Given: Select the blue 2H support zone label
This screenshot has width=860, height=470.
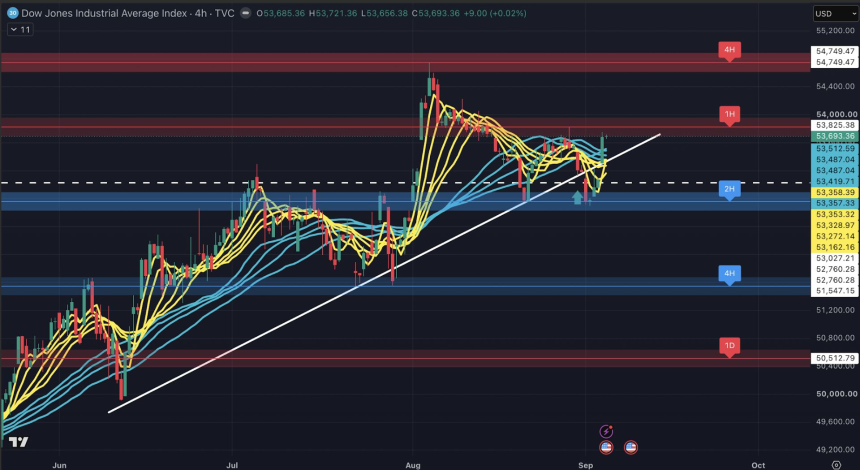Looking at the screenshot, I should click(x=729, y=190).
